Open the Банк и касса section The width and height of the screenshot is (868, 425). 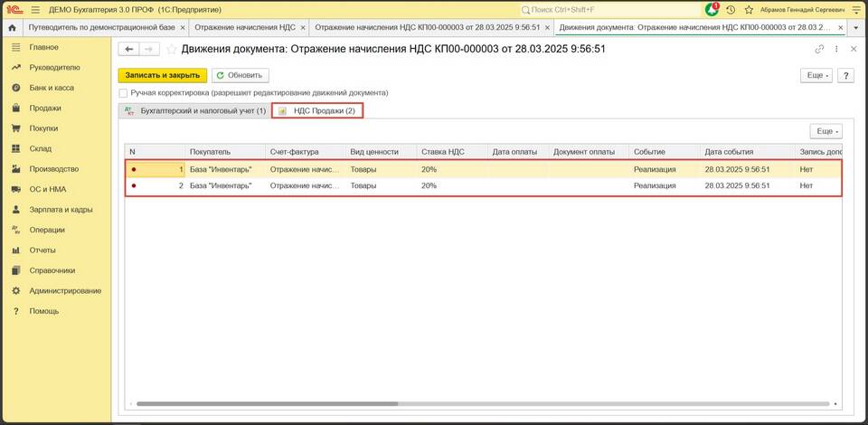coord(52,88)
